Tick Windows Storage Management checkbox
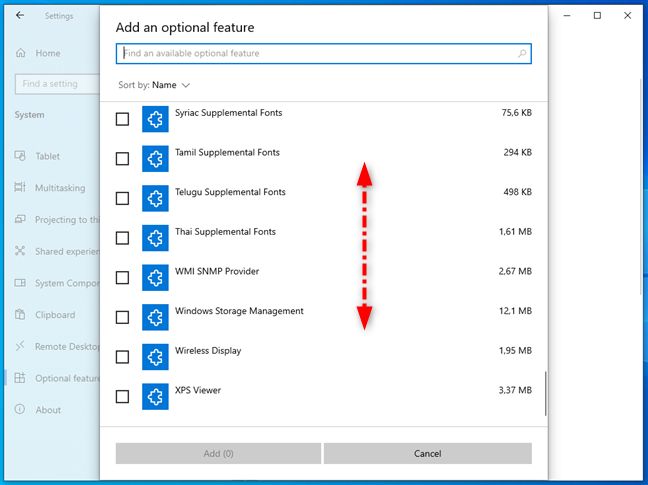648x485 pixels. click(122, 317)
